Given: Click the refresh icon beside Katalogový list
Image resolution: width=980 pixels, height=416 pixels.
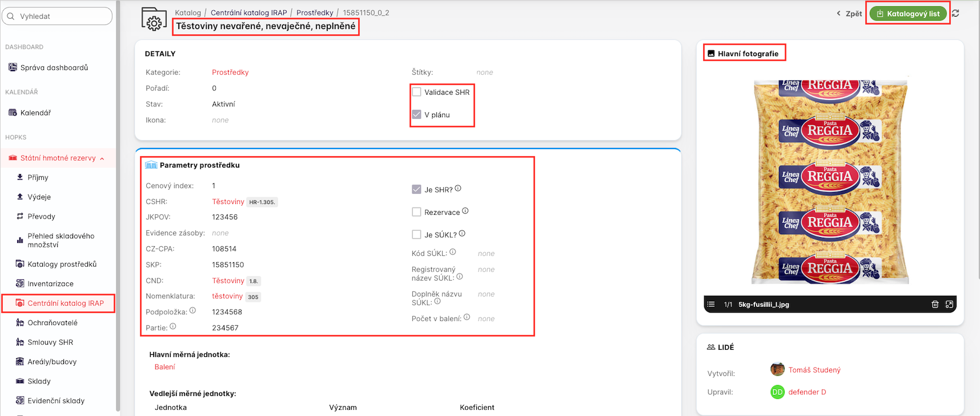Looking at the screenshot, I should 955,13.
